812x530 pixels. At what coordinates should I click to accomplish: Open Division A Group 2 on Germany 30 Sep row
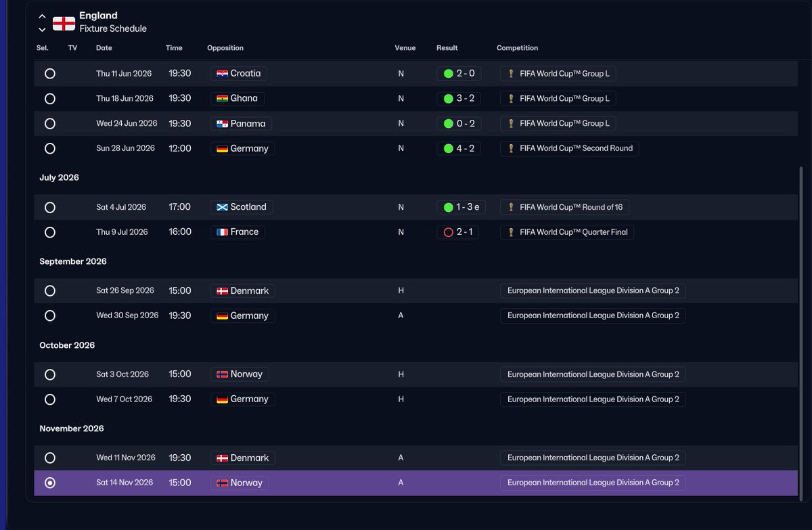tap(593, 315)
